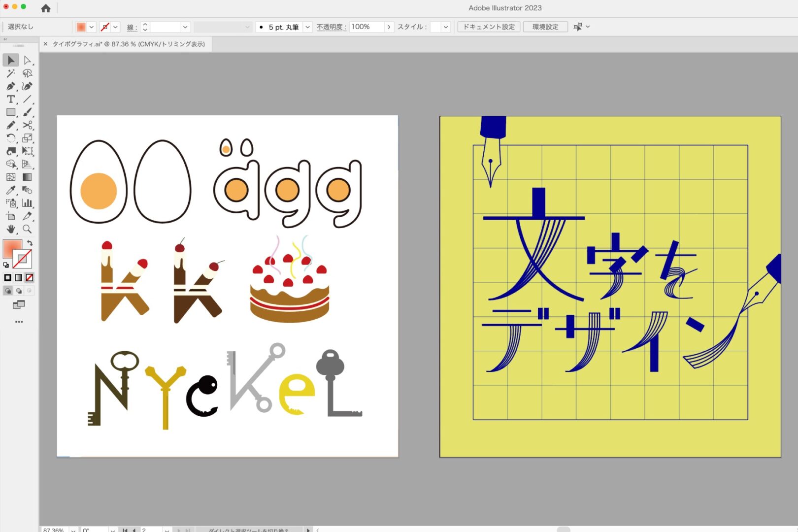Pick the Scissors tool
This screenshot has height=532, width=798.
pyautogui.click(x=28, y=125)
